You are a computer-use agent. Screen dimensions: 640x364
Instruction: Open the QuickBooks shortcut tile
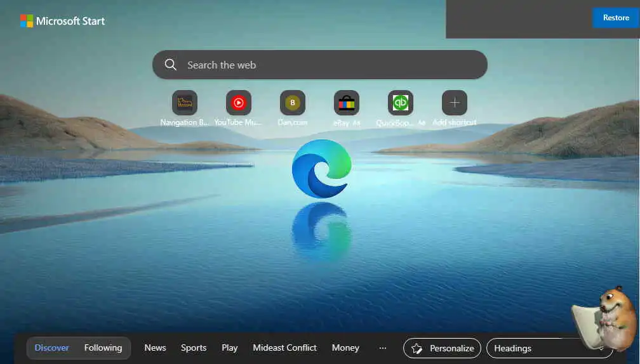[401, 103]
